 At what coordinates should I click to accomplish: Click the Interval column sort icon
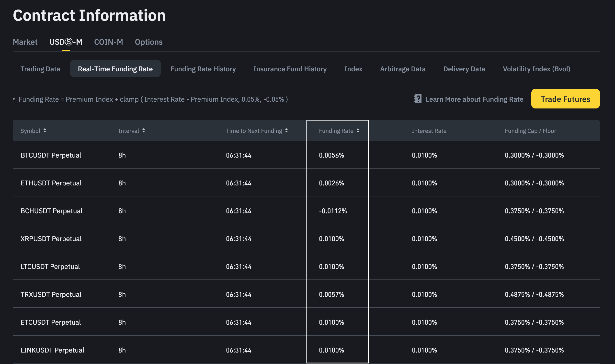coord(143,130)
